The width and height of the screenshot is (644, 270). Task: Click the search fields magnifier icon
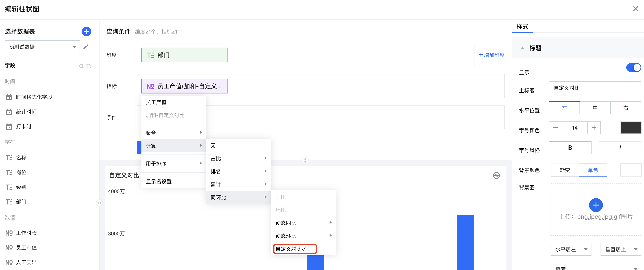(81, 66)
